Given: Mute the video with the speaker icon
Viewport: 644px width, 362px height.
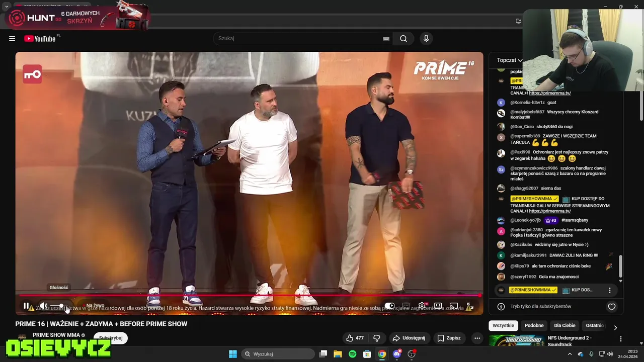Looking at the screenshot, I should [44, 306].
